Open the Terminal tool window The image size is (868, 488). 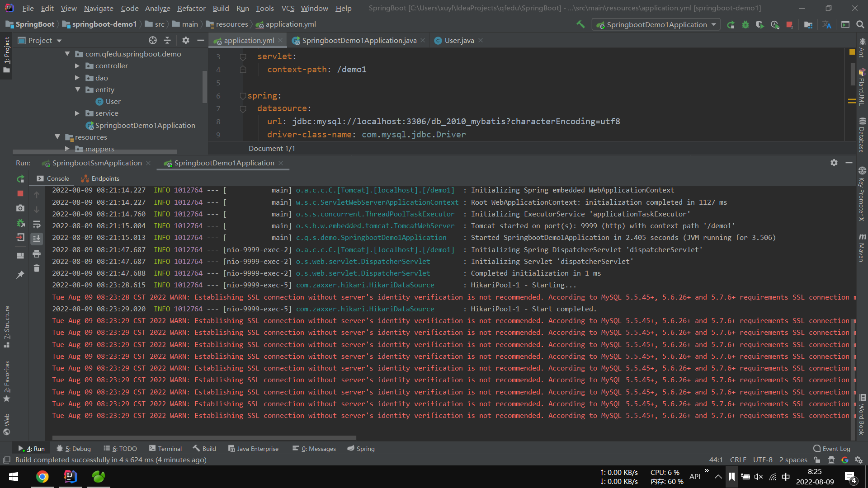[165, 449]
